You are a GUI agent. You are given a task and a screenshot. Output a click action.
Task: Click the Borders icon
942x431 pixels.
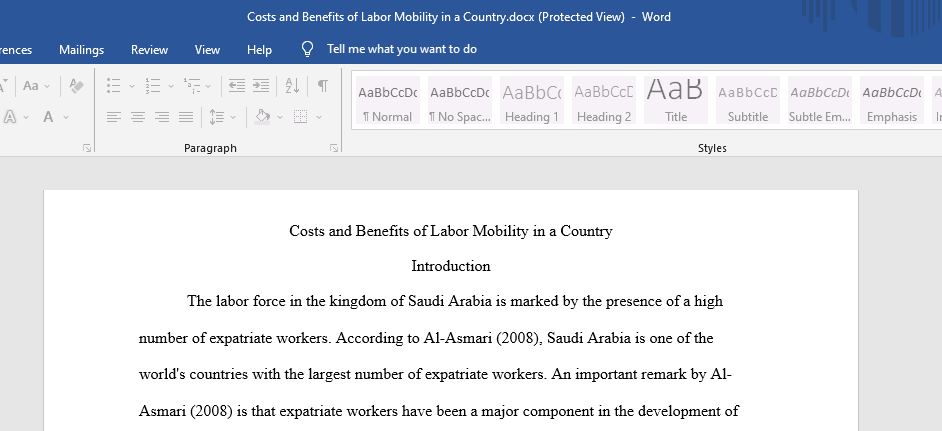[300, 117]
